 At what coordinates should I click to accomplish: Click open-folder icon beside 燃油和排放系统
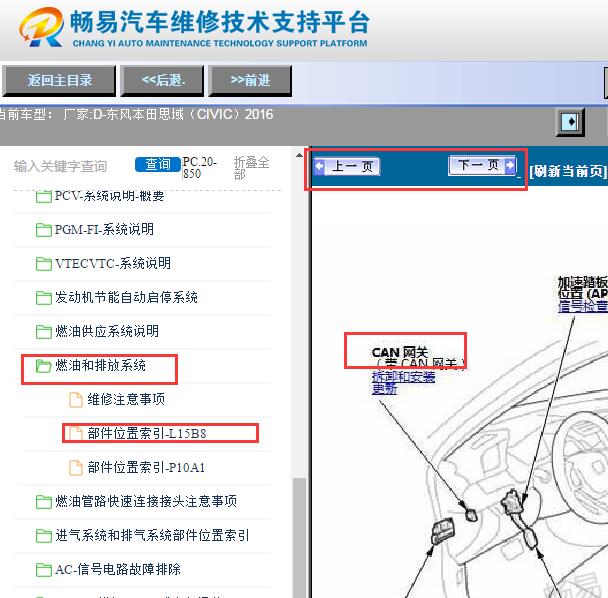(x=43, y=366)
